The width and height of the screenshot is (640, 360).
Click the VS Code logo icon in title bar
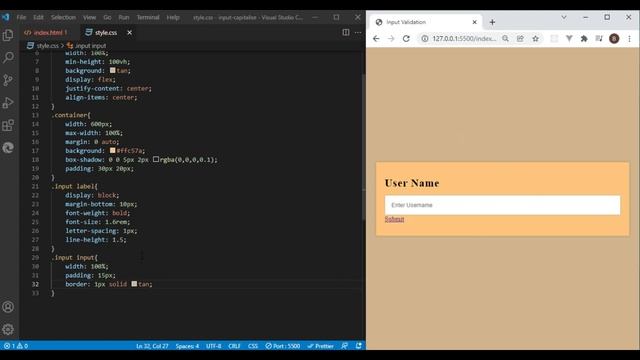5,17
